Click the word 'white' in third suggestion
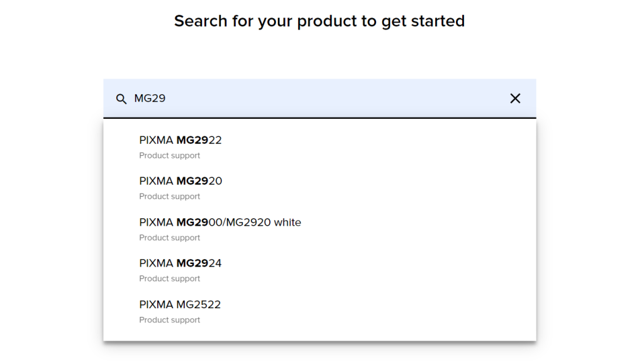This screenshot has height=364, width=644. point(287,223)
